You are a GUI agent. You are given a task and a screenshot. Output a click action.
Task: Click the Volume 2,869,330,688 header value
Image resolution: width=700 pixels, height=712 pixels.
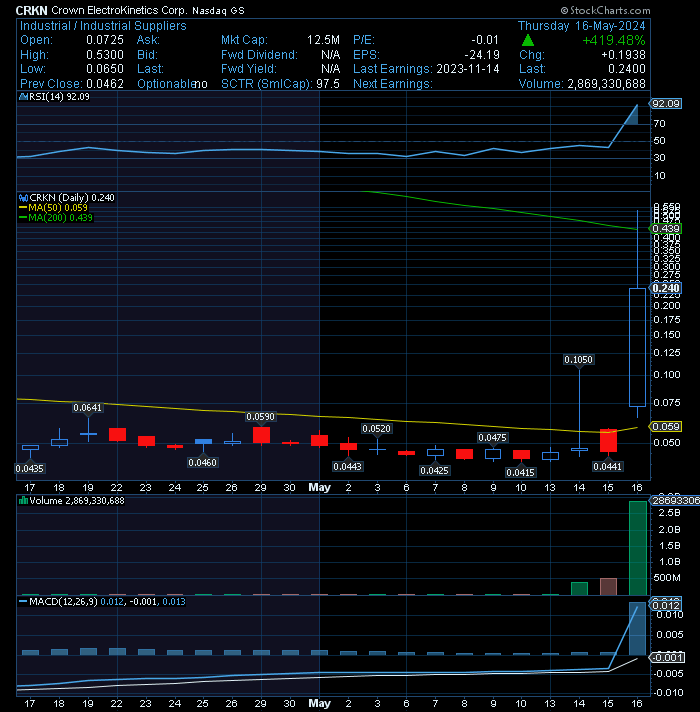click(x=606, y=84)
